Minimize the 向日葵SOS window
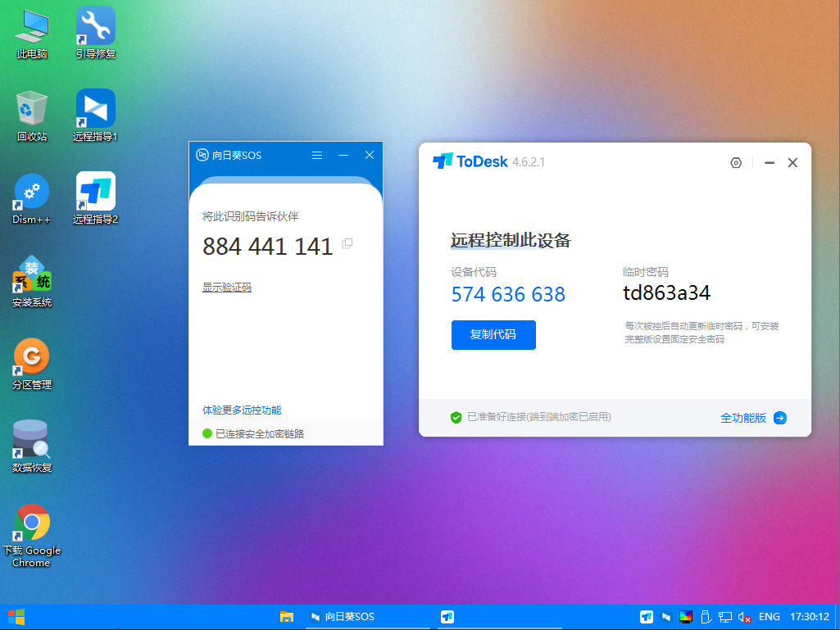The height and width of the screenshot is (630, 840). [343, 156]
